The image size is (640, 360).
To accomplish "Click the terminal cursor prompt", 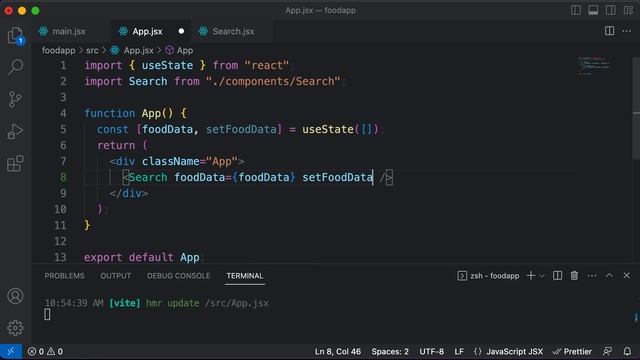I will (x=47, y=314).
